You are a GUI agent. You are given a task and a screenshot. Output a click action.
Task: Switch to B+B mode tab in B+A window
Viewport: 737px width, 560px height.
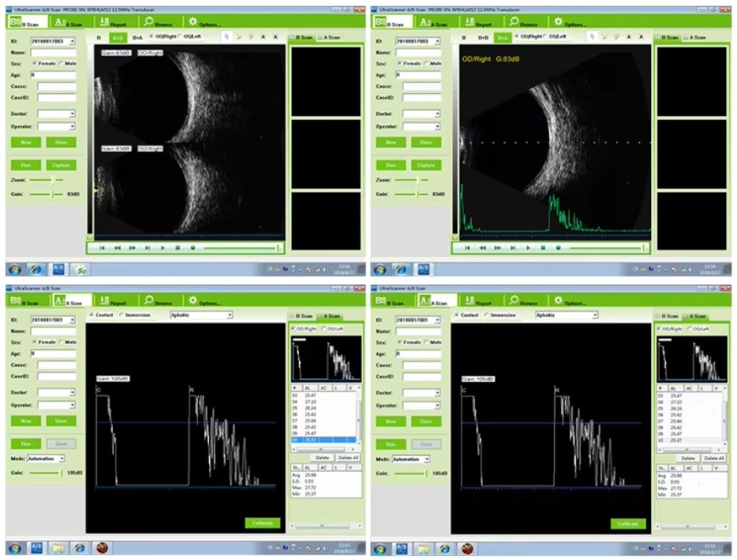483,38
